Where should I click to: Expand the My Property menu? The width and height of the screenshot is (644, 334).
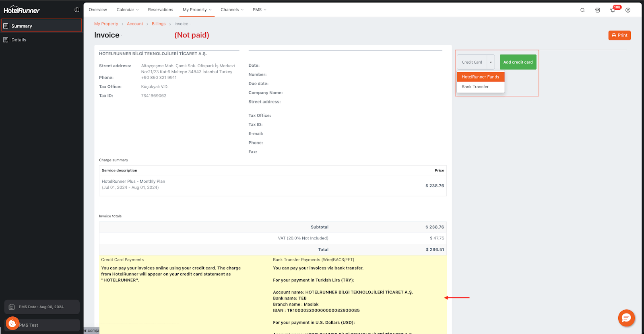click(x=197, y=10)
